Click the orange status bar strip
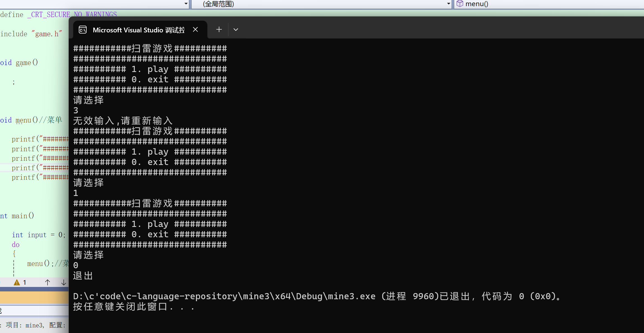The height and width of the screenshot is (333, 644). pos(34,298)
